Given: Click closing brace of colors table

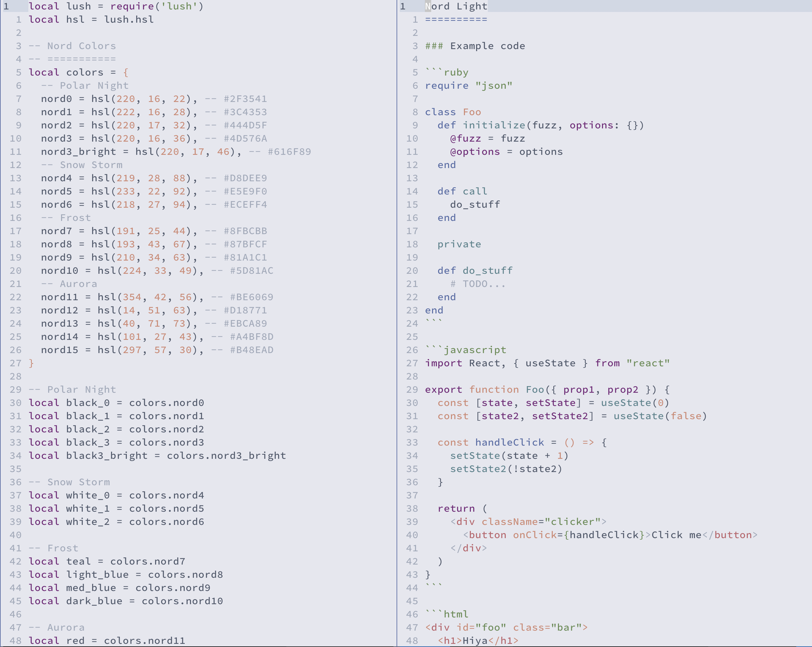Looking at the screenshot, I should click(x=31, y=363).
